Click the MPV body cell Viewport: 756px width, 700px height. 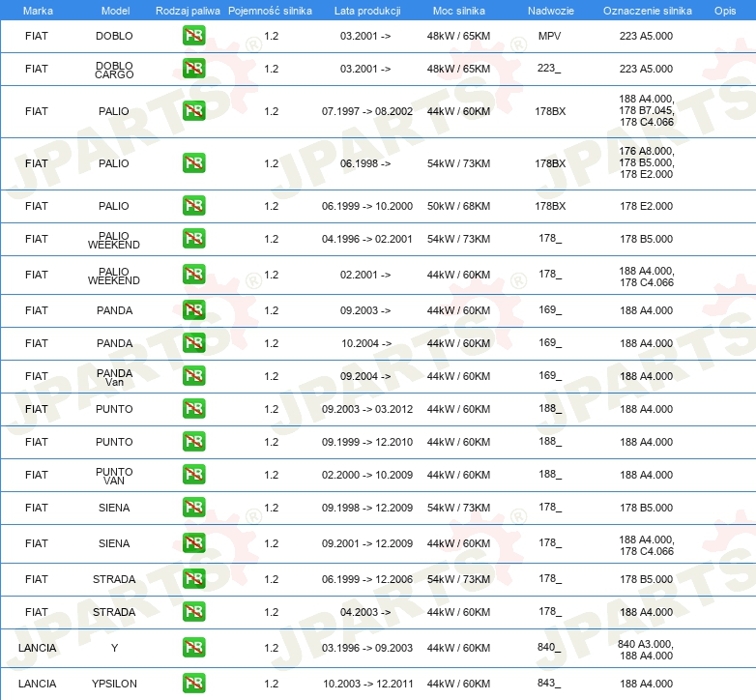click(550, 36)
